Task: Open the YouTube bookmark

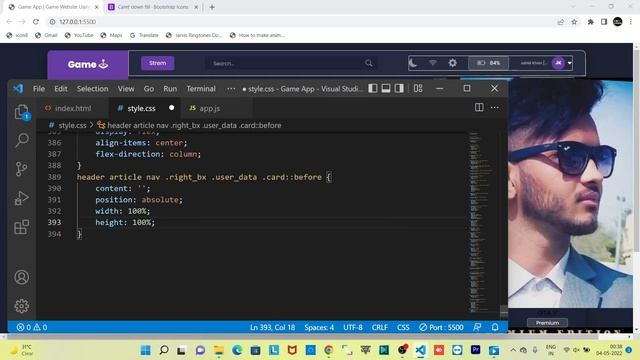Action: tap(79, 35)
